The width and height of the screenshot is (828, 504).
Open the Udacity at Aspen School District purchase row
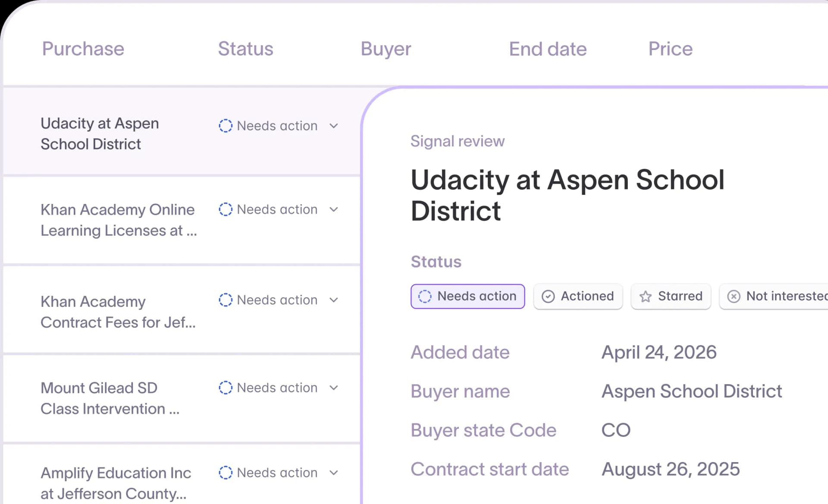(x=100, y=134)
